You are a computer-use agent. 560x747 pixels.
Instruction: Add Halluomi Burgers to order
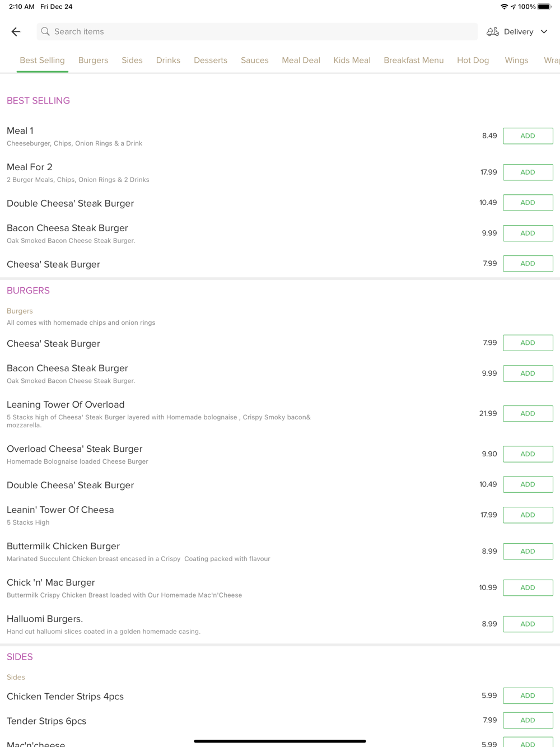tap(528, 624)
